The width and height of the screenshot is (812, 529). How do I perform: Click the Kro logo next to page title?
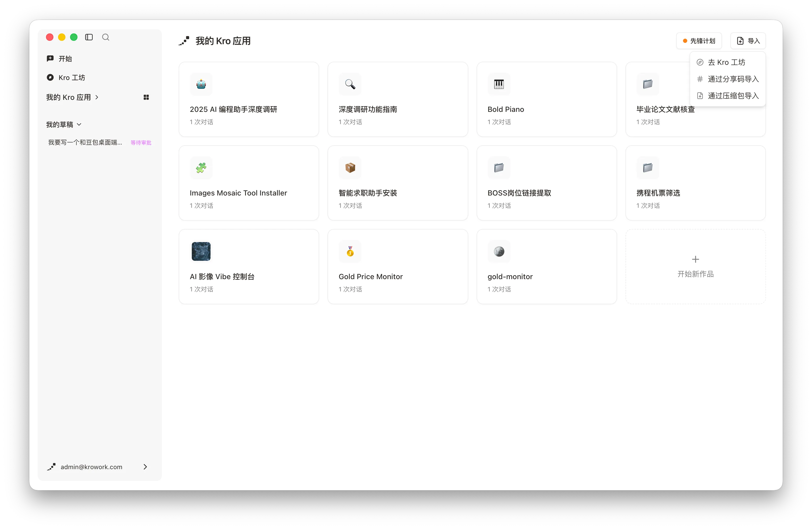click(x=184, y=41)
